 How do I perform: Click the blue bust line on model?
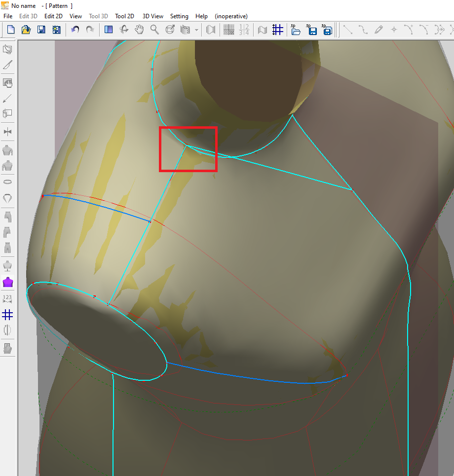pos(97,205)
